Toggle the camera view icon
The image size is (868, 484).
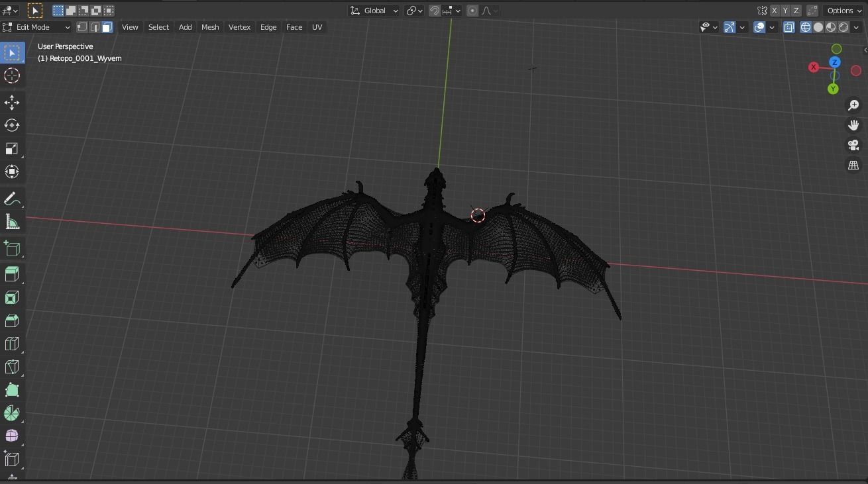click(x=853, y=145)
